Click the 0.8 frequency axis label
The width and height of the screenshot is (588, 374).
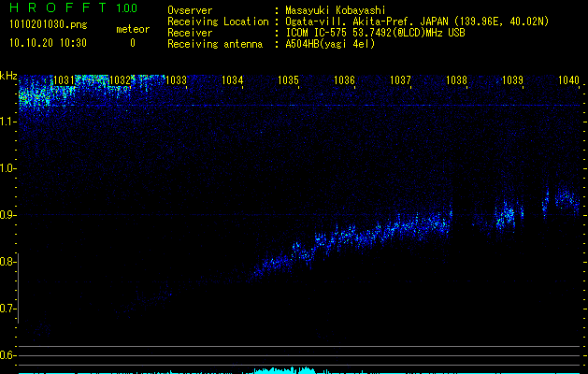point(7,262)
